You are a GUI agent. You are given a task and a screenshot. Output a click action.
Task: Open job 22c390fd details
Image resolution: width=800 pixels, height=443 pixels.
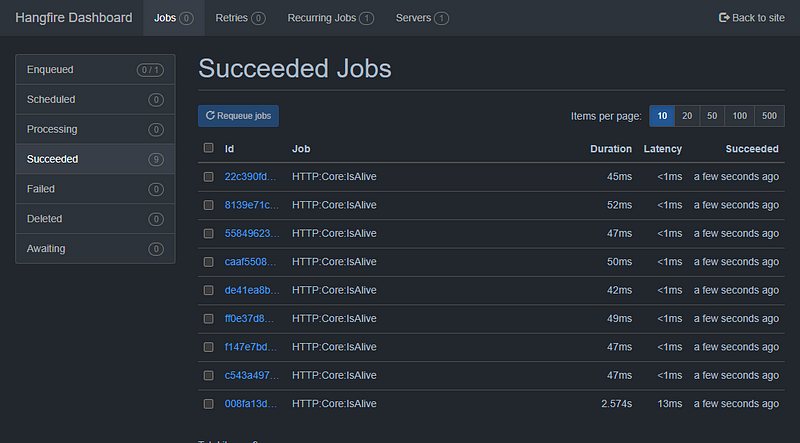click(250, 177)
